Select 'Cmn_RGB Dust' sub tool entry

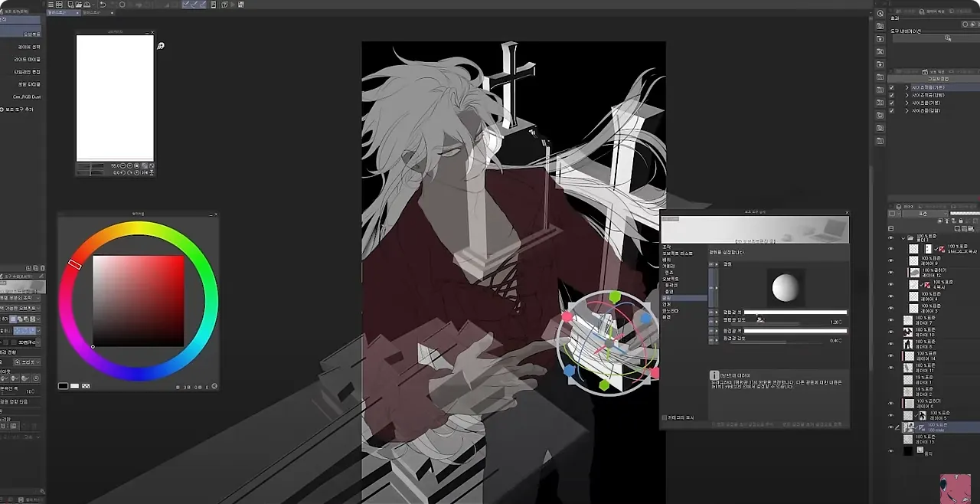coord(27,97)
